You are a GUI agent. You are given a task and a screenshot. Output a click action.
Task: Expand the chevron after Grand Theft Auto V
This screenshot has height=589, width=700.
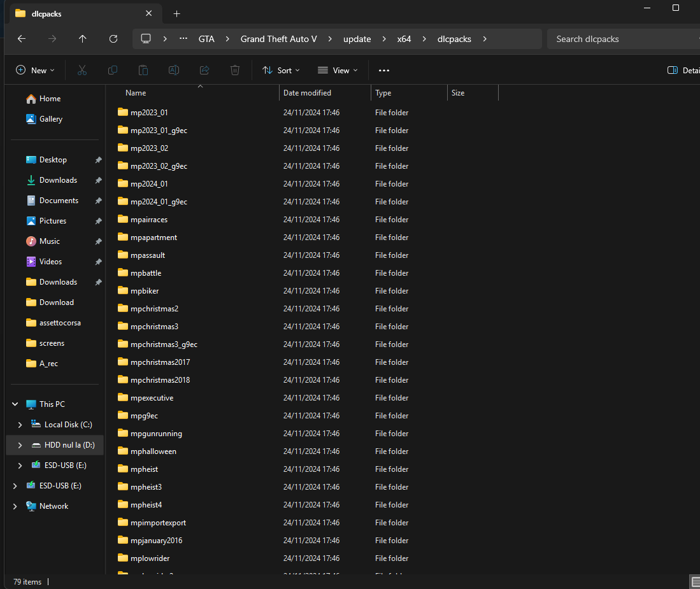330,39
